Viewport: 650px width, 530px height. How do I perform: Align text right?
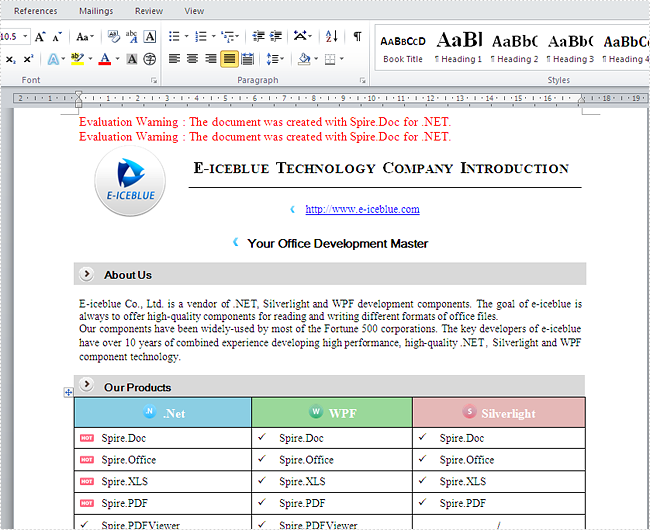[211, 59]
